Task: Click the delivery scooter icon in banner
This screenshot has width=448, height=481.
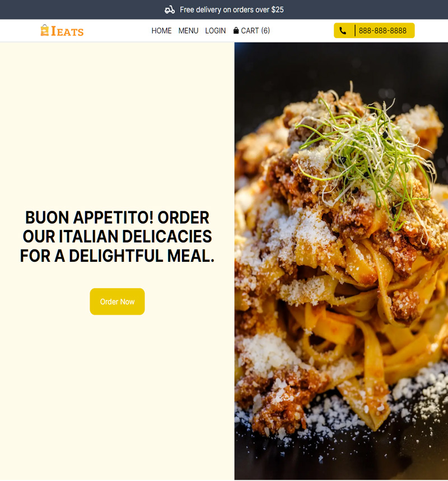Action: tap(170, 10)
